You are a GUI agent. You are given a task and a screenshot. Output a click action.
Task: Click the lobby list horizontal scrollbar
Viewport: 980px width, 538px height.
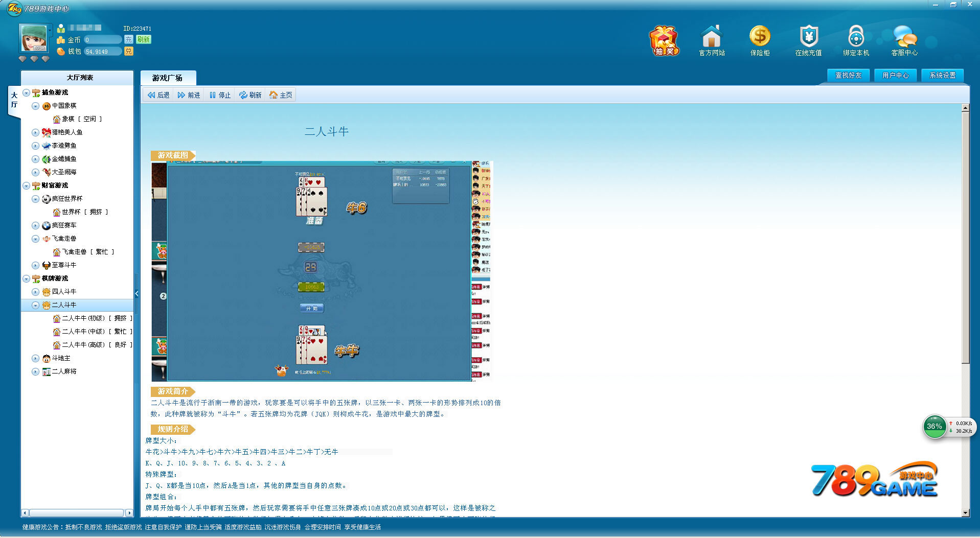(x=77, y=512)
